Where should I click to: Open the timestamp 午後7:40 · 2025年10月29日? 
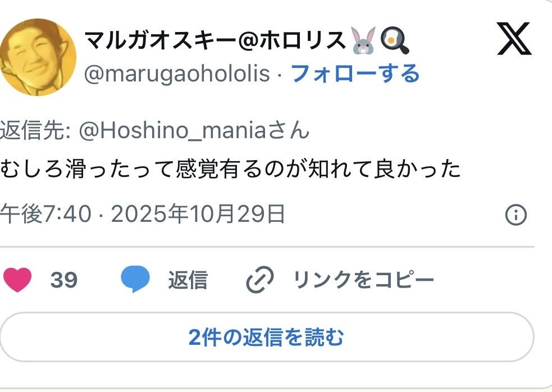pyautogui.click(x=143, y=214)
